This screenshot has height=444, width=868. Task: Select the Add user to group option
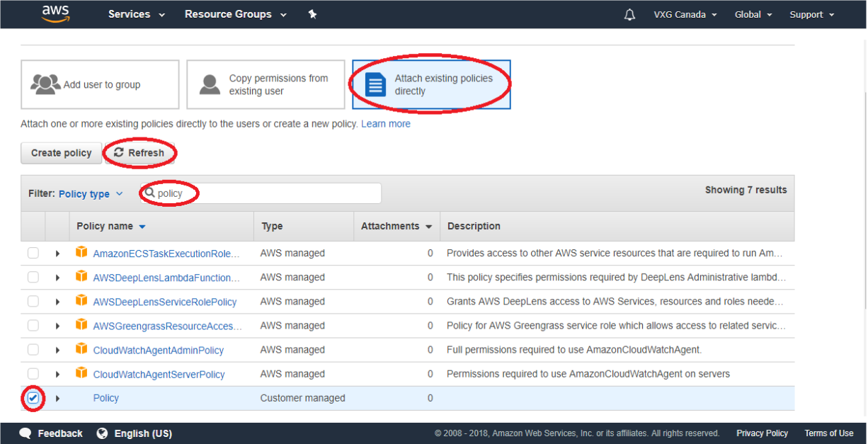pos(100,84)
